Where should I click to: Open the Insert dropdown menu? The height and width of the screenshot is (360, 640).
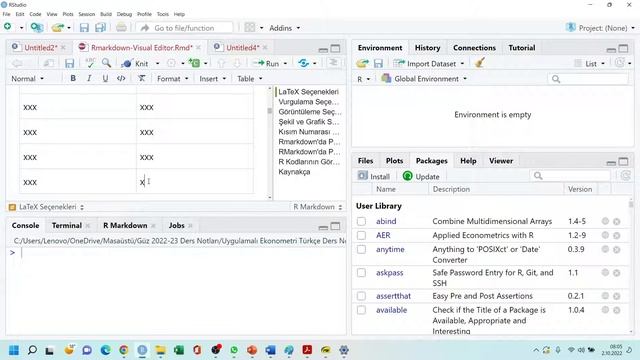point(212,78)
